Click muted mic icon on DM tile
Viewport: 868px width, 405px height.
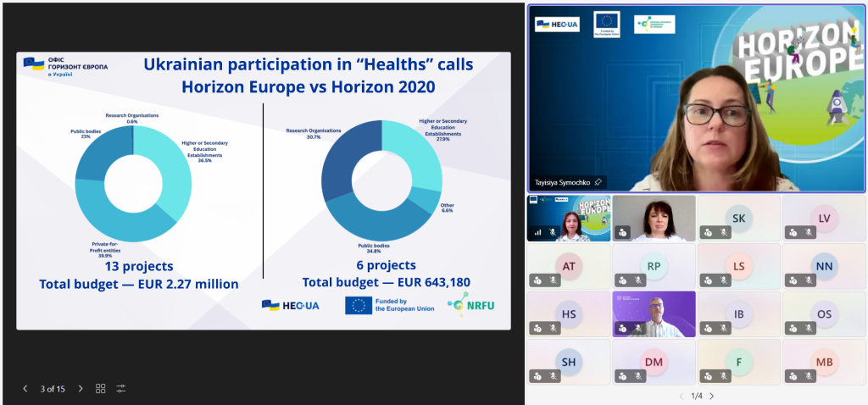(x=637, y=376)
